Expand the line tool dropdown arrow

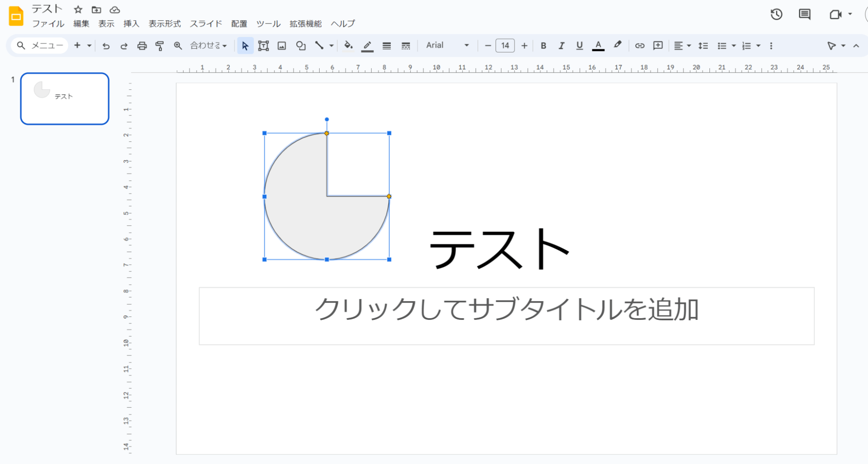click(331, 46)
